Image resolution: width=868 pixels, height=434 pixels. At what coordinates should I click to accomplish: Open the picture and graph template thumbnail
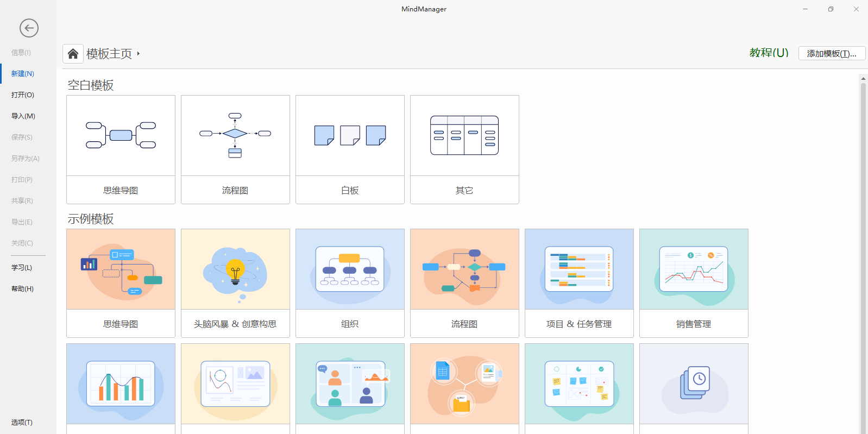tap(235, 384)
